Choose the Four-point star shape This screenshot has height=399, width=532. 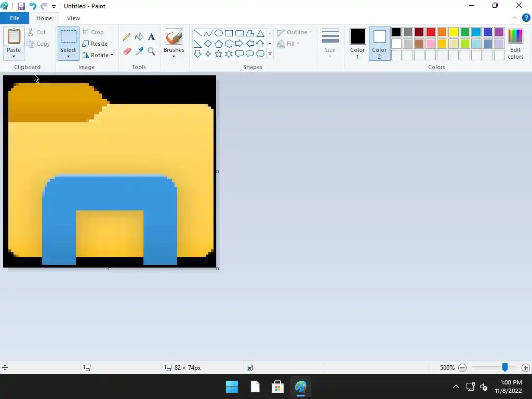pyautogui.click(x=208, y=54)
